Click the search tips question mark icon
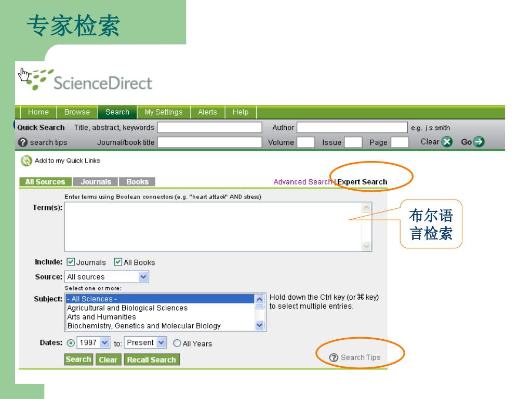The width and height of the screenshot is (532, 399). (23, 142)
